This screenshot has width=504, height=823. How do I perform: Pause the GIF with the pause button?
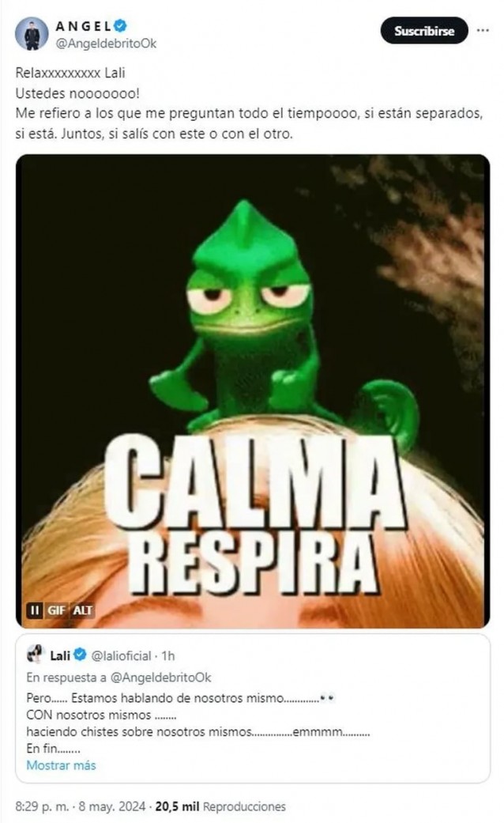click(x=35, y=610)
